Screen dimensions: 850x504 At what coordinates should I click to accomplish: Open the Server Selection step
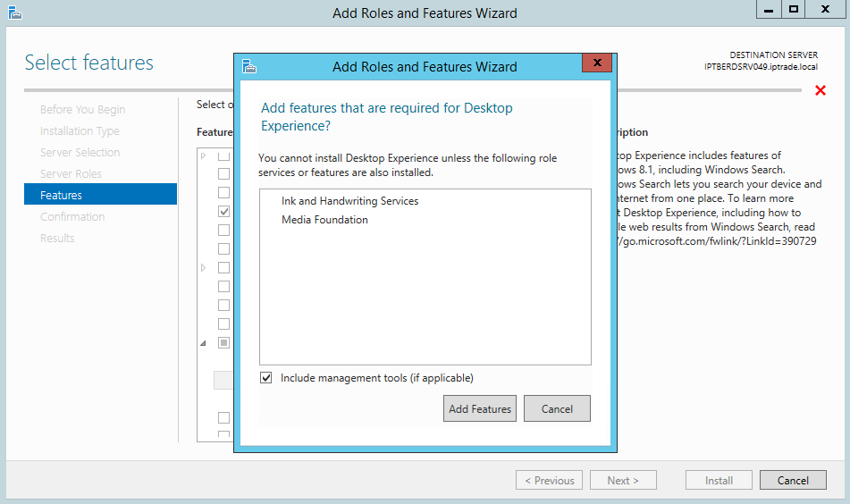tap(80, 152)
